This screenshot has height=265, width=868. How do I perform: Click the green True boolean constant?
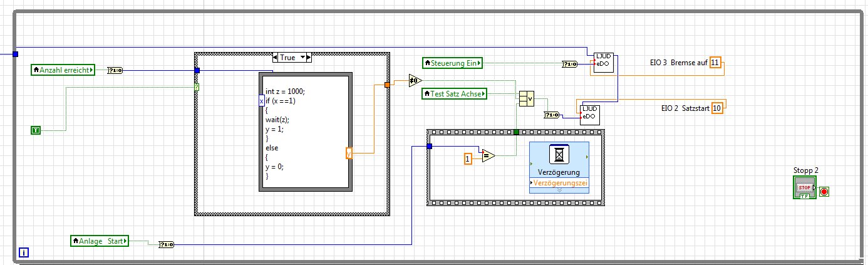click(x=36, y=130)
